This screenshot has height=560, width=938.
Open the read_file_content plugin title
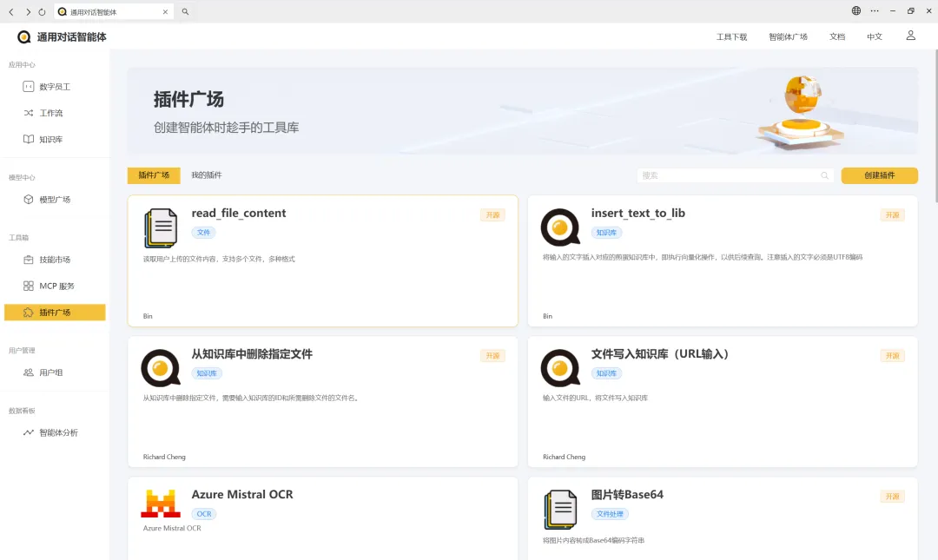(239, 213)
